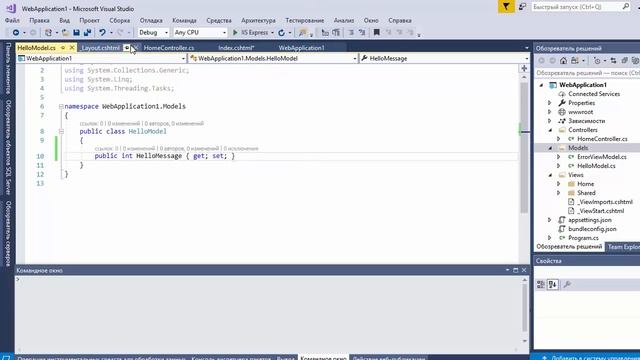Switch to Team Explorer tab

coord(623,247)
